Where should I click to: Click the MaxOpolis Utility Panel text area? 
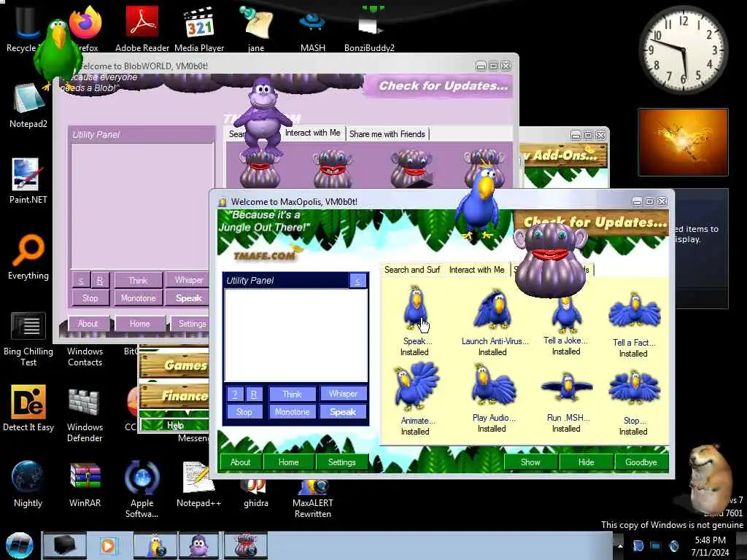tap(296, 335)
